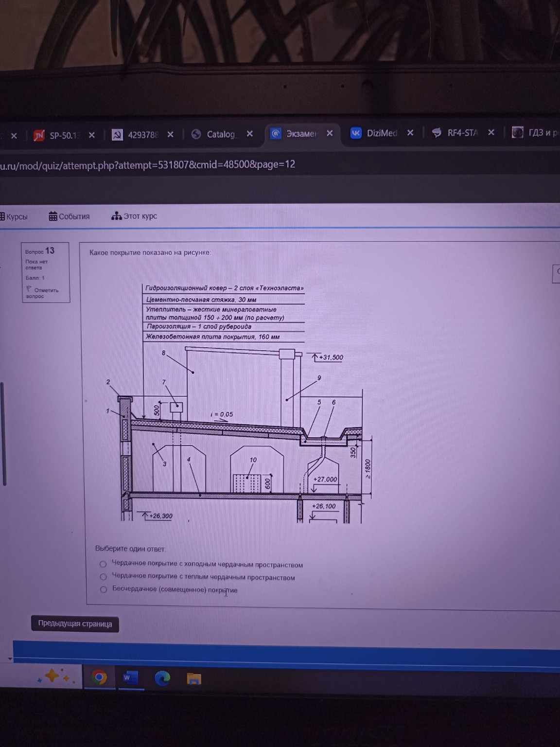Close the 429378 browser tab
Viewport: 560px width, 747px height.
tap(170, 135)
